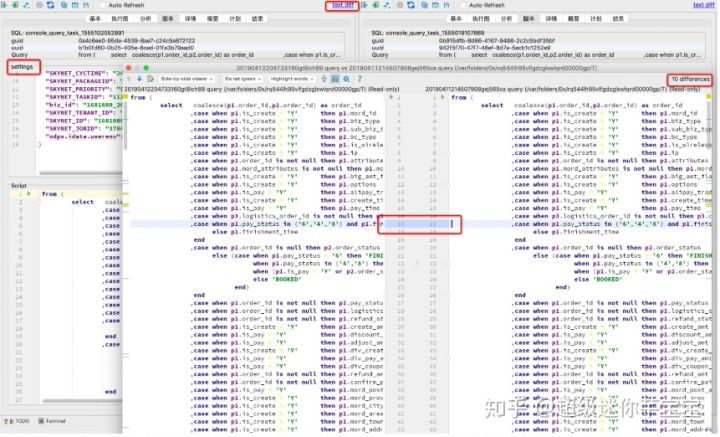Viewport: 720px width, 437px height.
Task: Click the horizontal scrollbar of the settings panel
Action: click(x=80, y=173)
